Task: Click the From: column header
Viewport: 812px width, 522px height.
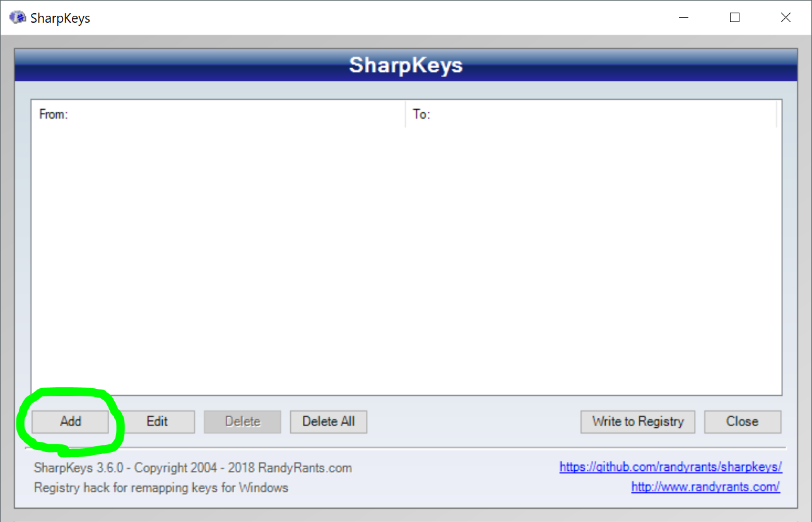Action: click(218, 114)
